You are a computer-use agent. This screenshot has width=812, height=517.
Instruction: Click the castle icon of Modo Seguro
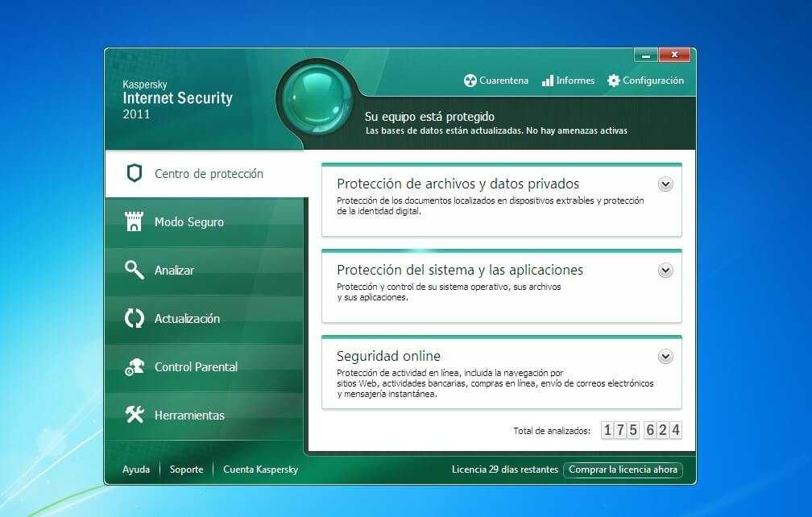pos(134,221)
